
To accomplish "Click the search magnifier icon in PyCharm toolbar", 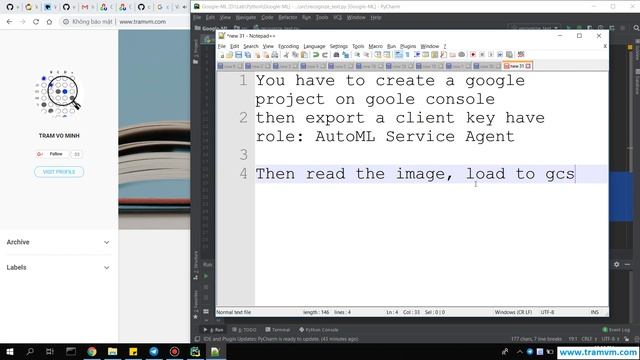I will click(x=636, y=28).
